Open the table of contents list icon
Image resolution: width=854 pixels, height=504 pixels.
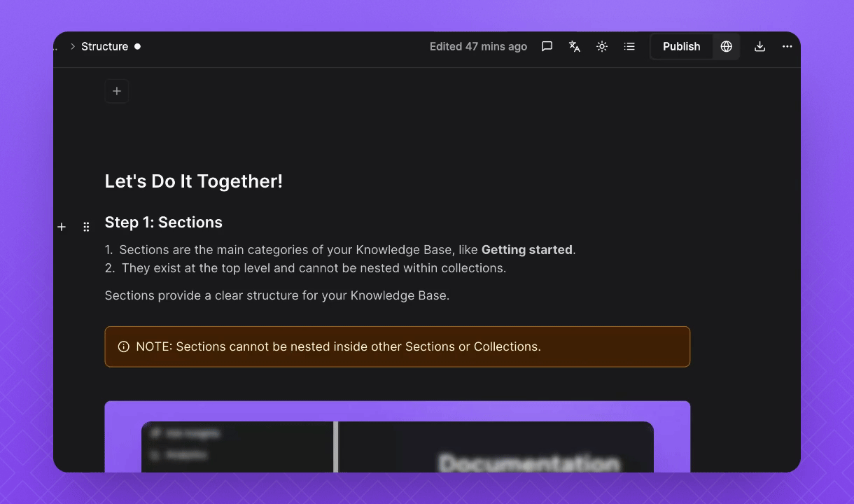point(629,46)
